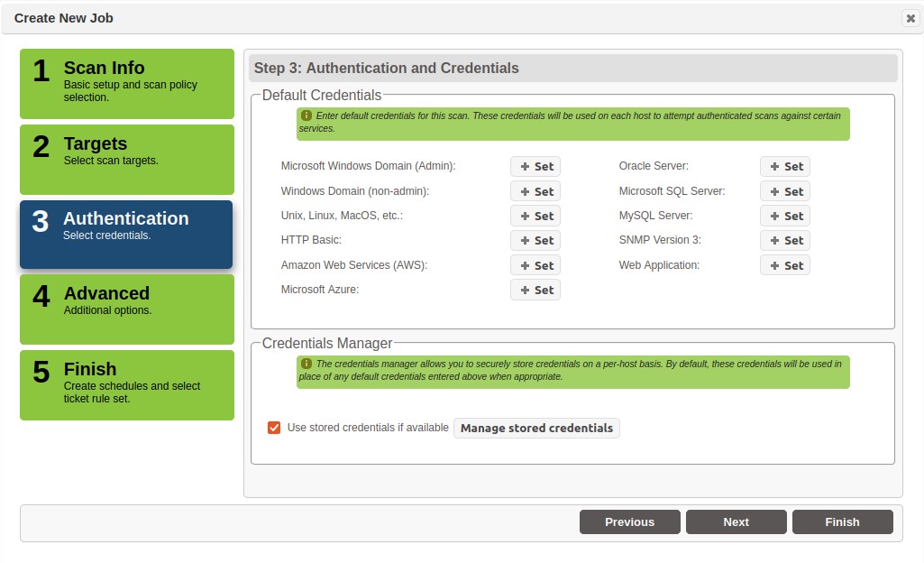Screen dimensions: 924x563
Task: Set Unix, Linux, MacOS credentials
Action: 535,216
